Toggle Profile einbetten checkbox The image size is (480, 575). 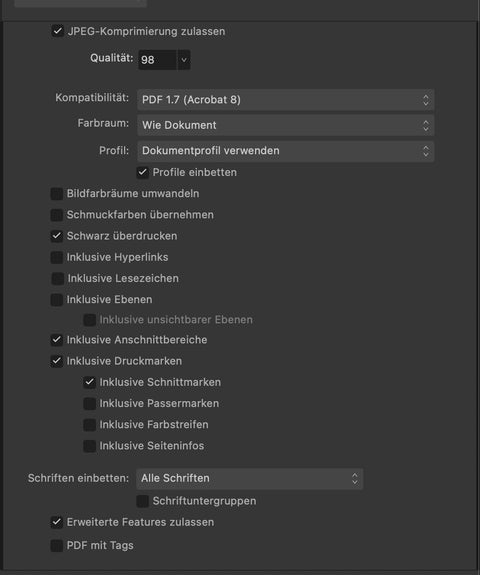click(x=142, y=172)
